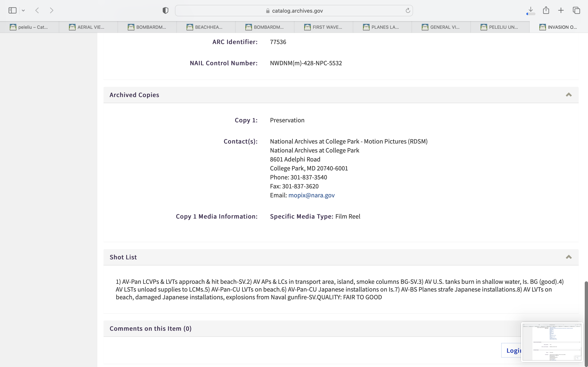
Task: Open the Share menu
Action: tap(546, 10)
